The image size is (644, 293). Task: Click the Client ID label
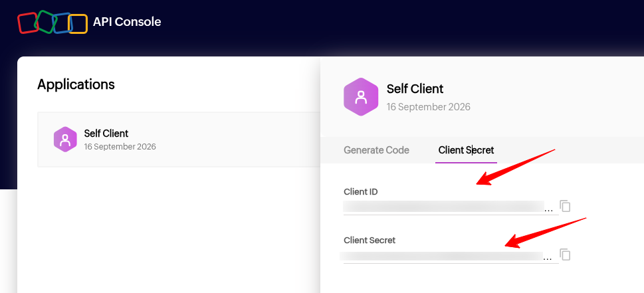point(361,191)
